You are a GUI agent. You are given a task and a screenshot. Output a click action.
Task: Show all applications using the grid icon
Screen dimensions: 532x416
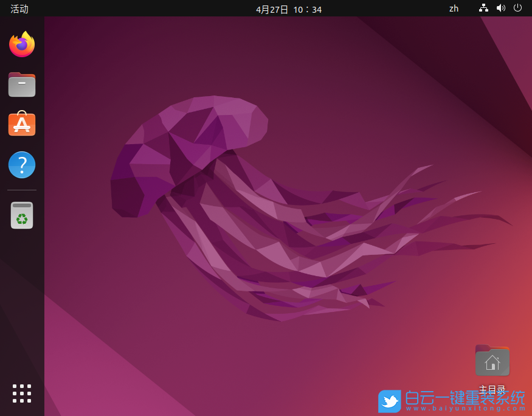click(x=21, y=393)
